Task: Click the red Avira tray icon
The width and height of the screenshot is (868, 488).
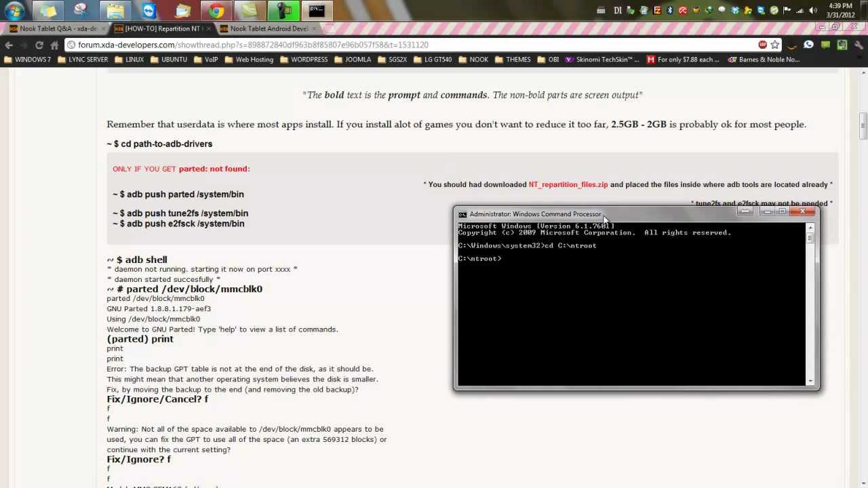Action: click(683, 10)
